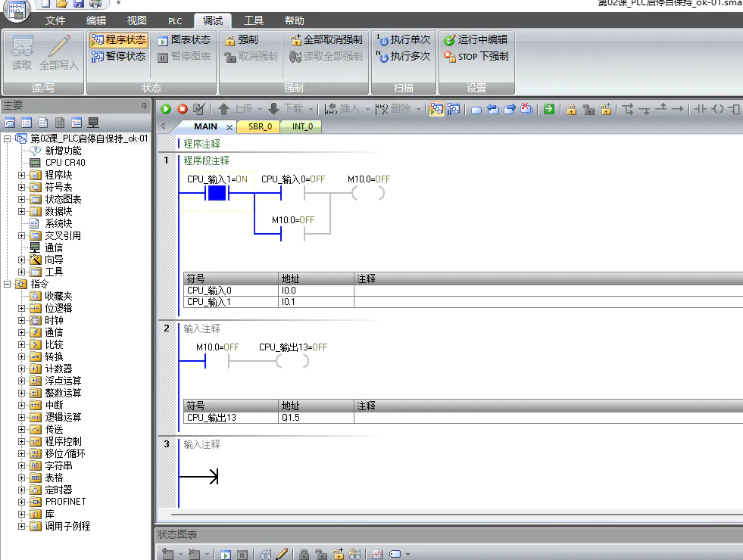The width and height of the screenshot is (743, 560).
Task: Switch to the INT_0 editor tab
Action: point(302,126)
